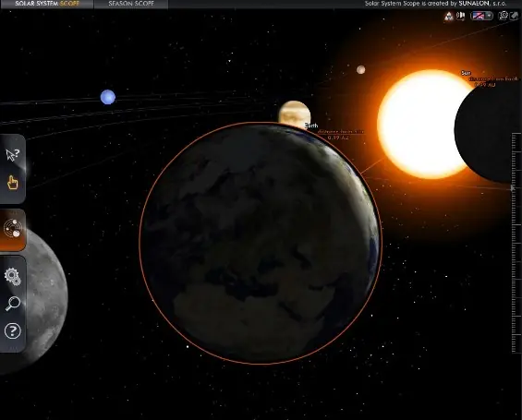522x420 pixels.
Task: Open the solar system view panel
Action: click(x=13, y=229)
